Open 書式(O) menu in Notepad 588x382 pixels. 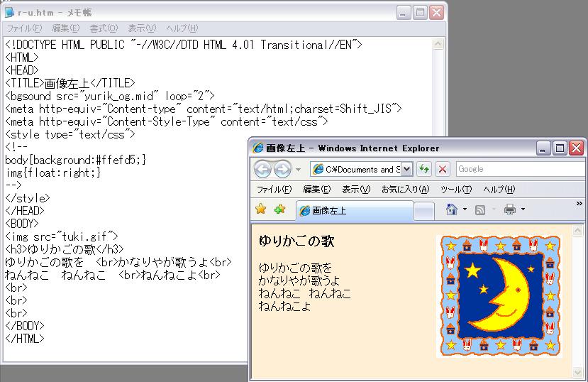104,28
